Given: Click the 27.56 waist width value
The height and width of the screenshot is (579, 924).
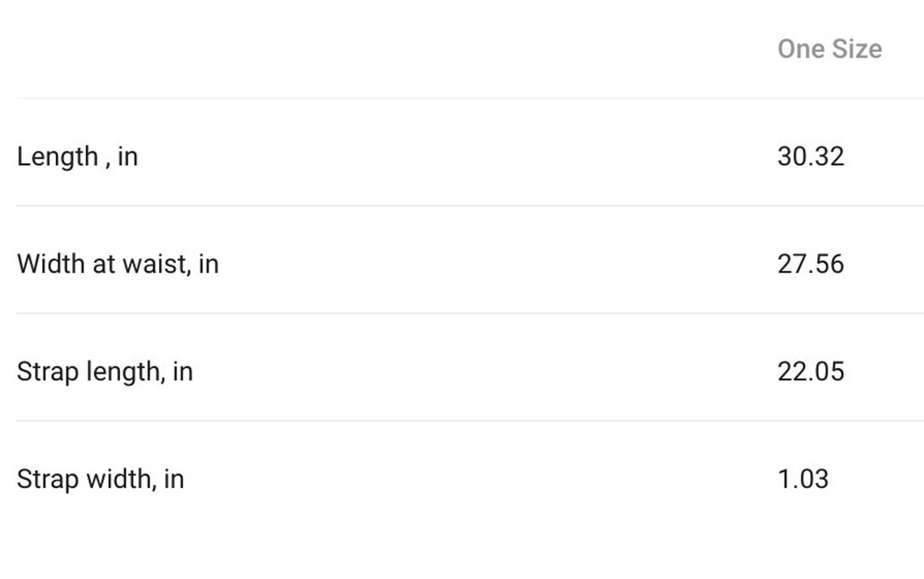Looking at the screenshot, I should pos(811,264).
